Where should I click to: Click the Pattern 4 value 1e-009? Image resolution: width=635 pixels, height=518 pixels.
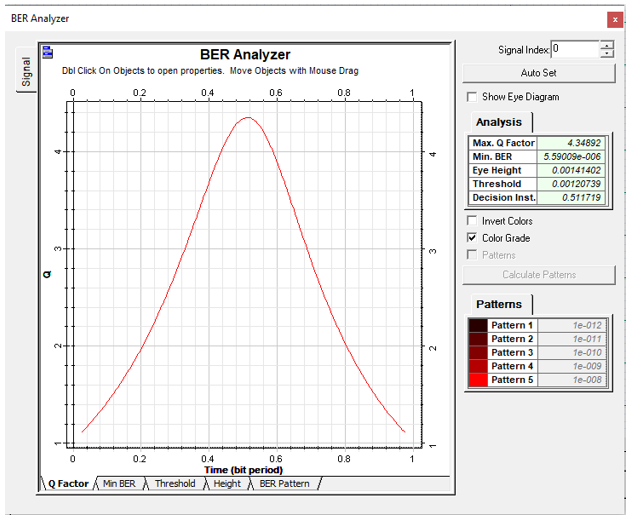[572, 366]
